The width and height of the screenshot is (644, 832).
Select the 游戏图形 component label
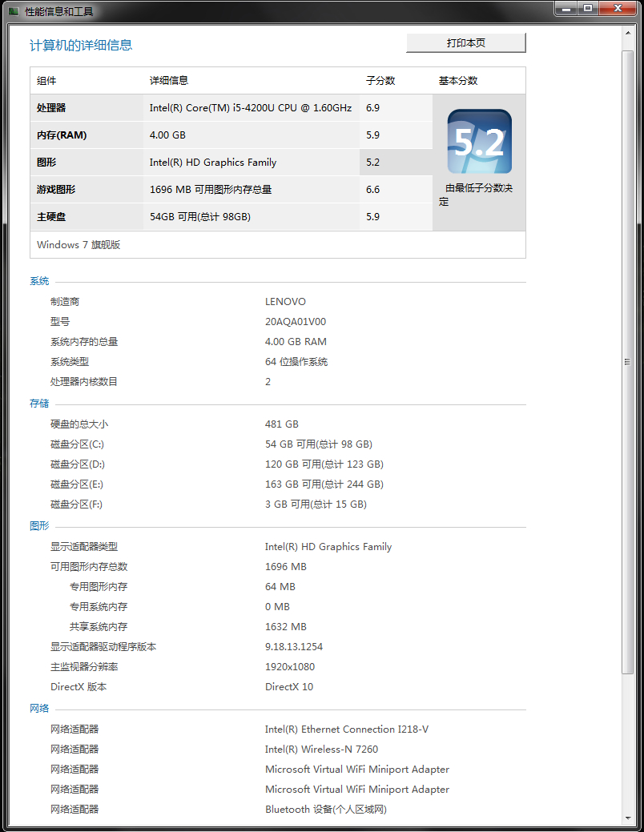pyautogui.click(x=56, y=190)
